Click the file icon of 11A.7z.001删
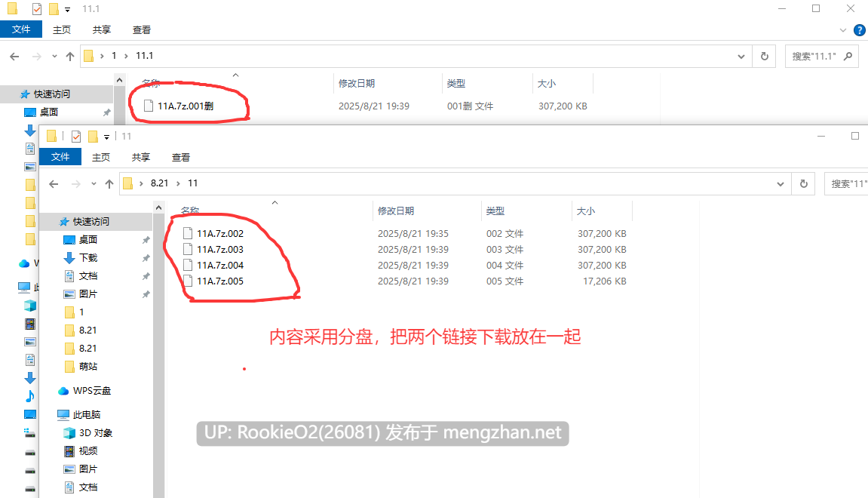Screen dimensions: 868x498 point(149,106)
